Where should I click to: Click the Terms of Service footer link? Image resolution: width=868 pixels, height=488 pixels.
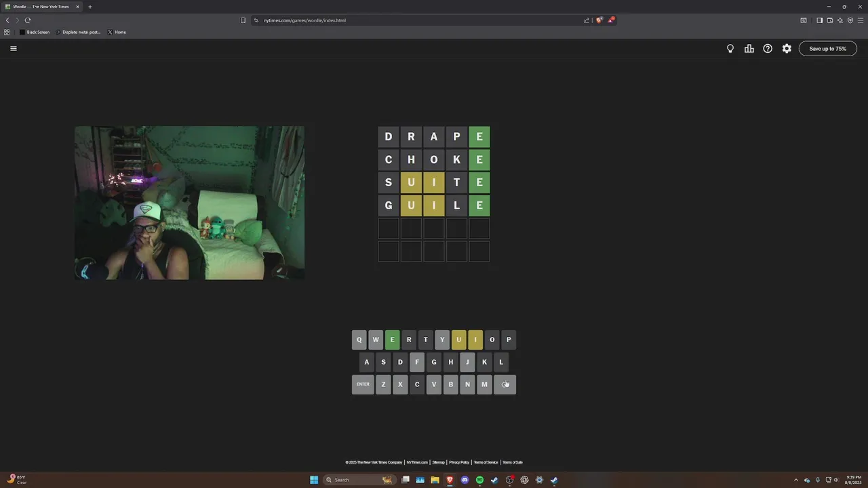(486, 462)
